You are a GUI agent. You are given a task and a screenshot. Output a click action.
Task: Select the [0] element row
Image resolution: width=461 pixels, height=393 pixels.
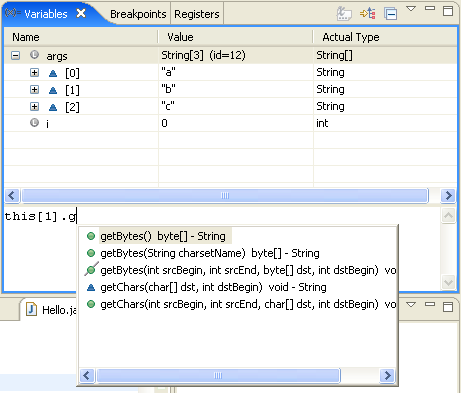click(230, 72)
